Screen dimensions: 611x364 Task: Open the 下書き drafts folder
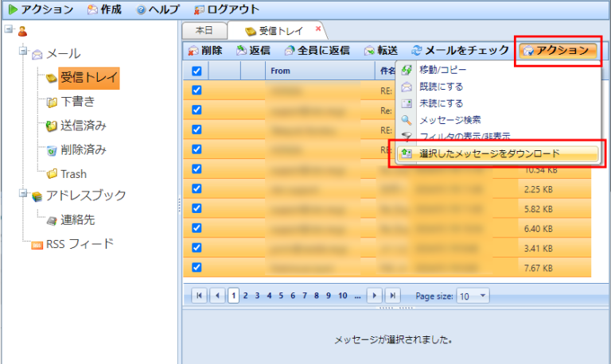[76, 101]
